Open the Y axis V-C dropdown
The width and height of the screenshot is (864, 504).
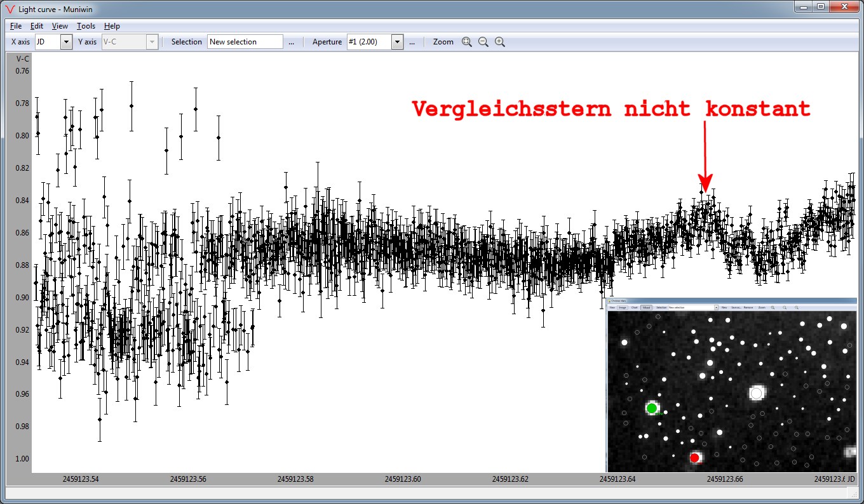pyautogui.click(x=151, y=42)
